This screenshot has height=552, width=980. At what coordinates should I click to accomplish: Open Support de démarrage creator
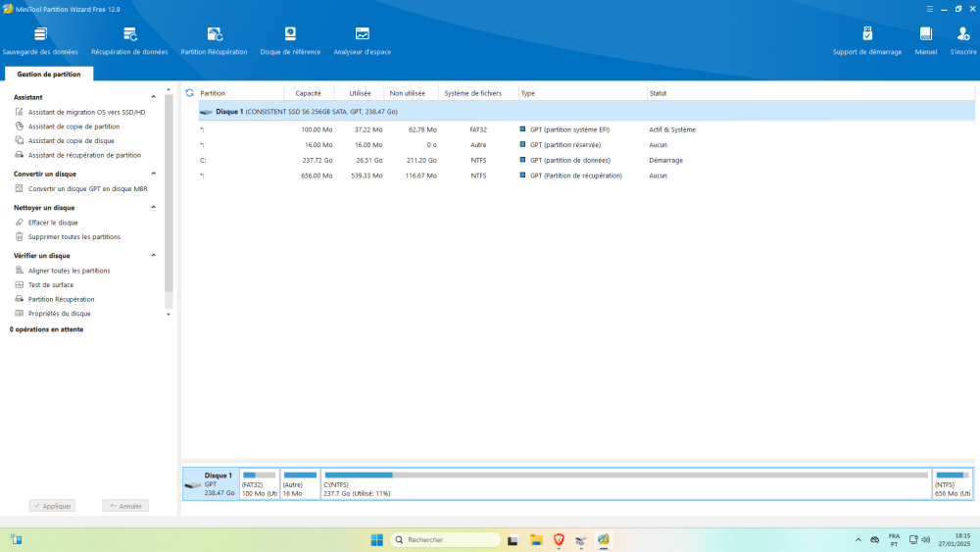pyautogui.click(x=866, y=40)
